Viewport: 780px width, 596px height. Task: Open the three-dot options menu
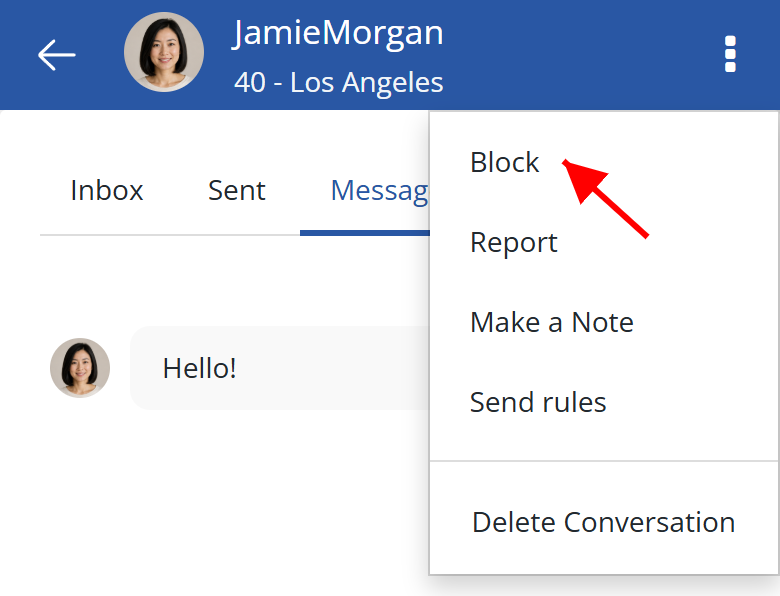730,54
